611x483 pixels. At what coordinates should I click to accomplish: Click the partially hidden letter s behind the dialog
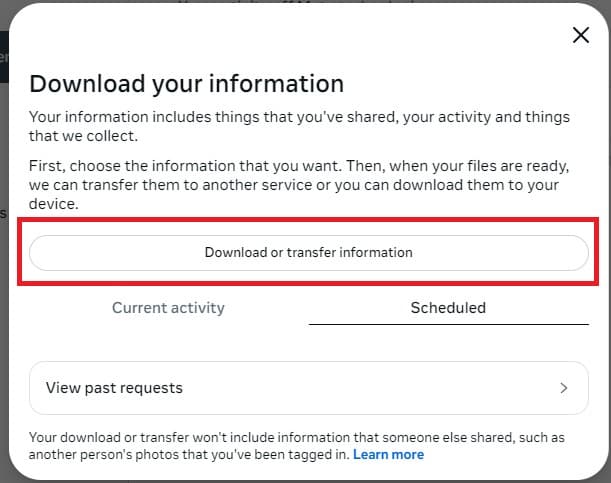pyautogui.click(x=3, y=213)
